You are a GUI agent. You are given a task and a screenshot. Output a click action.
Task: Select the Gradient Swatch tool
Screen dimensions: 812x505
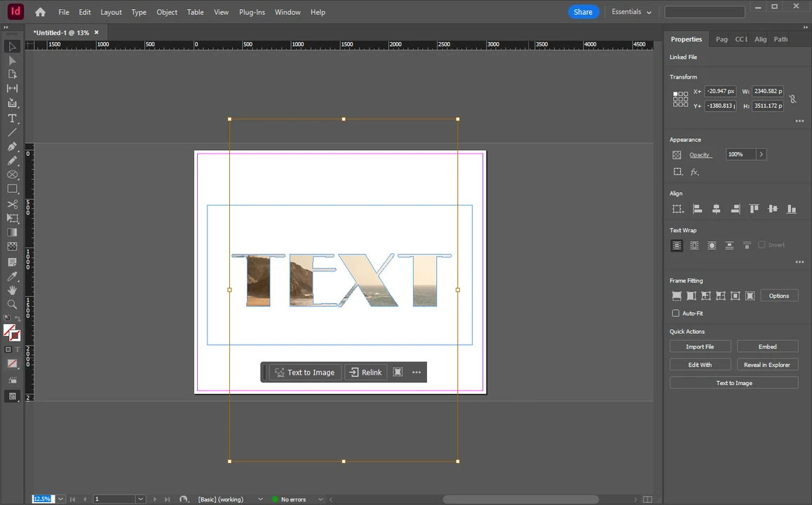(13, 233)
